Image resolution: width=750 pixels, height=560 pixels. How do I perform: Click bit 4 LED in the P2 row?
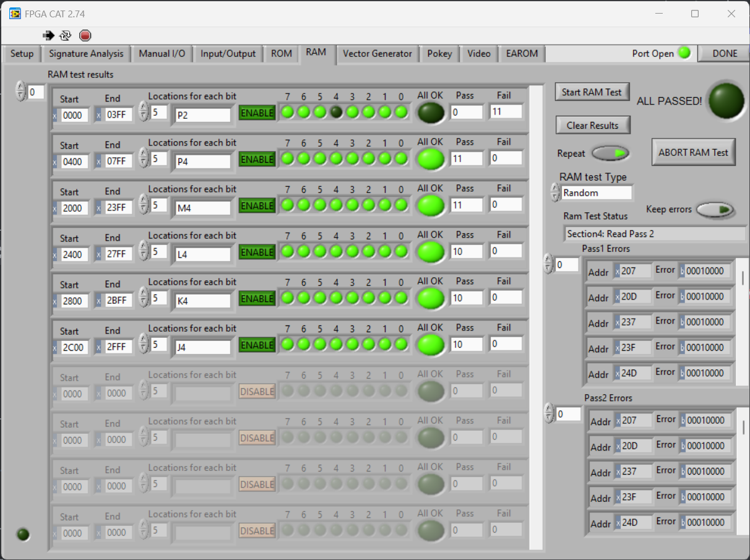(336, 113)
